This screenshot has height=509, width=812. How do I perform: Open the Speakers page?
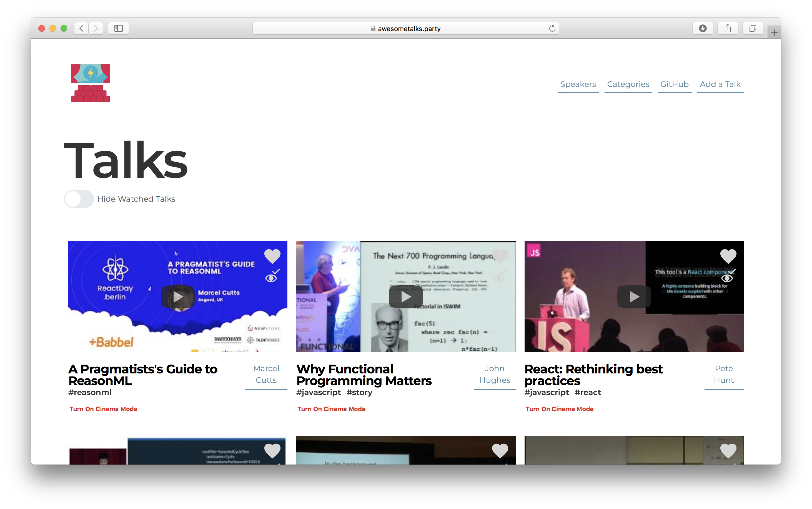coord(578,84)
